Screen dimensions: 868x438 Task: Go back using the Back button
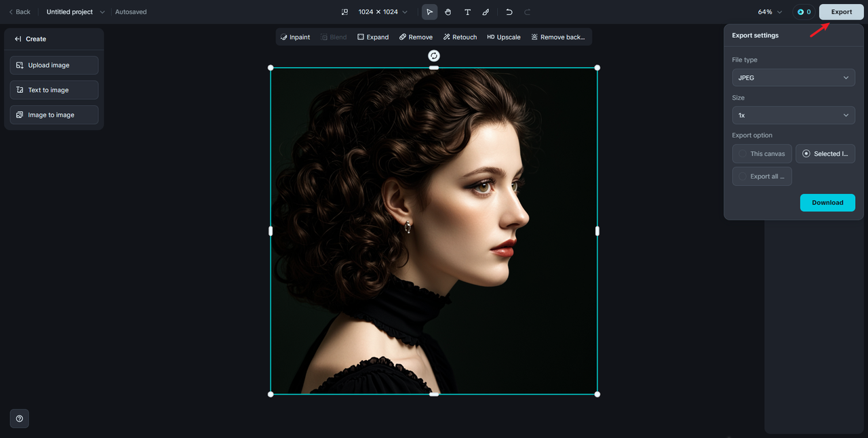(x=20, y=12)
